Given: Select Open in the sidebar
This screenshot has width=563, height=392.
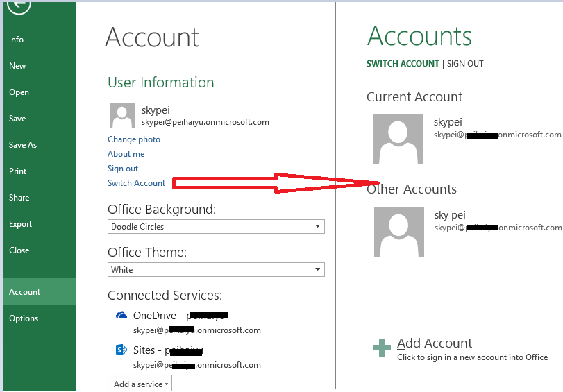Looking at the screenshot, I should pos(40,92).
